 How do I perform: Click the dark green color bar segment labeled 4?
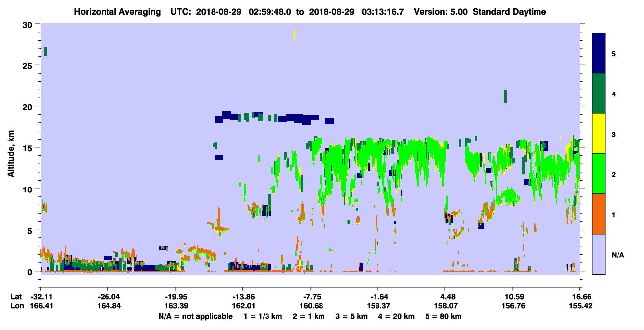click(599, 94)
